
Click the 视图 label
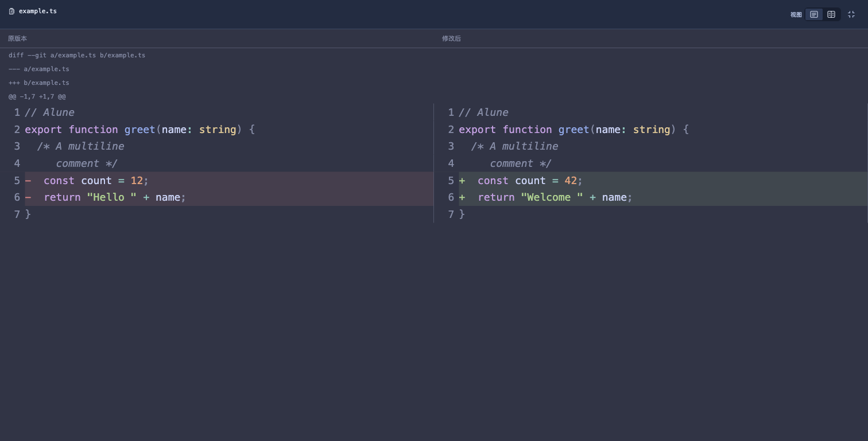pos(796,15)
